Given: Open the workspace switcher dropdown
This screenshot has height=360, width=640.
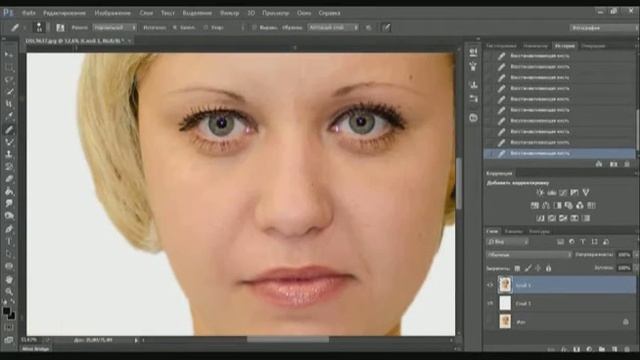Looking at the screenshot, I should pyautogui.click(x=603, y=28).
